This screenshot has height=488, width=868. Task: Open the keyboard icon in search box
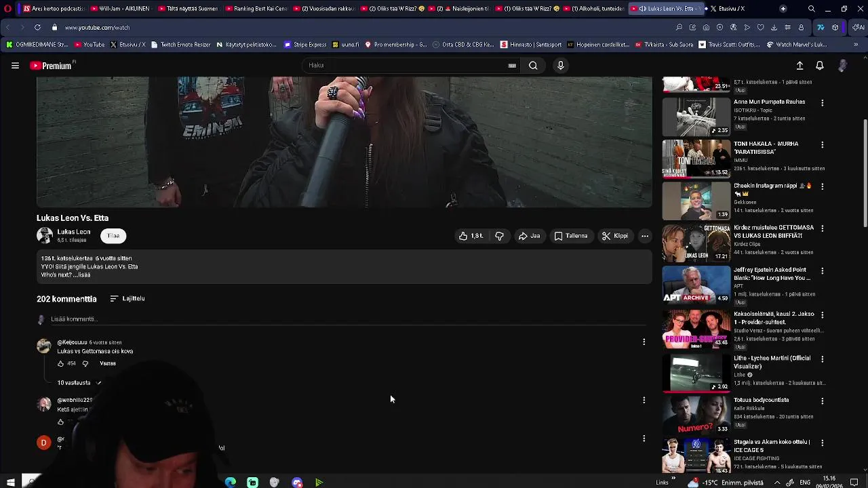coord(512,66)
